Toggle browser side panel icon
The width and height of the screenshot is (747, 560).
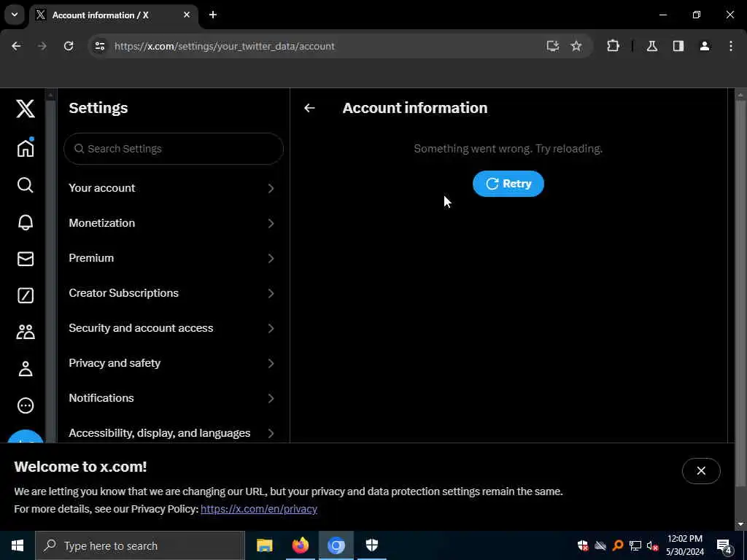coord(678,46)
